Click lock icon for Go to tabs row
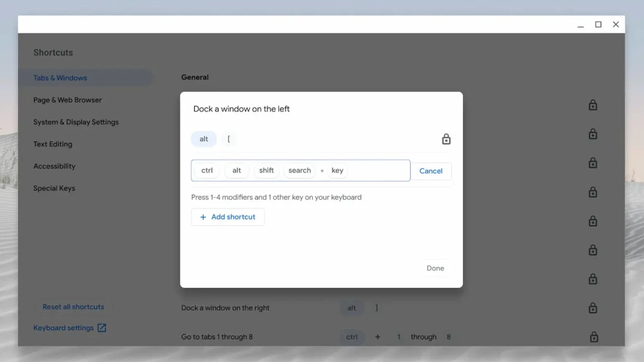The image size is (644, 362). 593,337
